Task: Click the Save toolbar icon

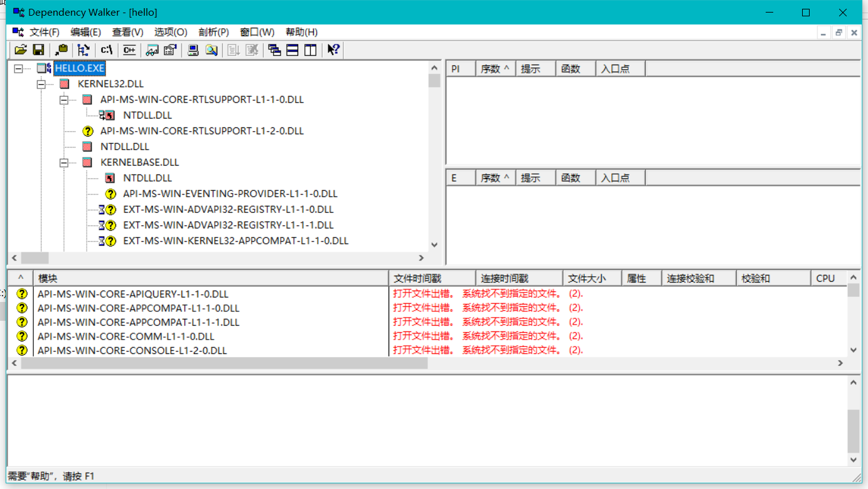Action: pos(38,50)
